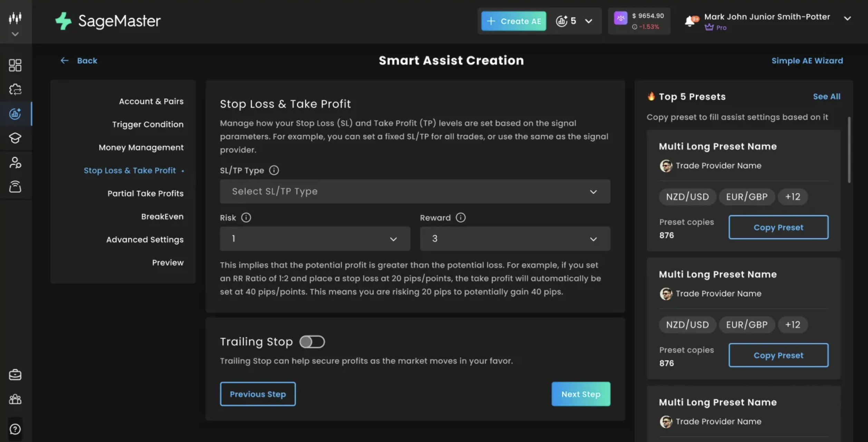Open the help question mark icon
868x442 pixels.
coord(15,429)
